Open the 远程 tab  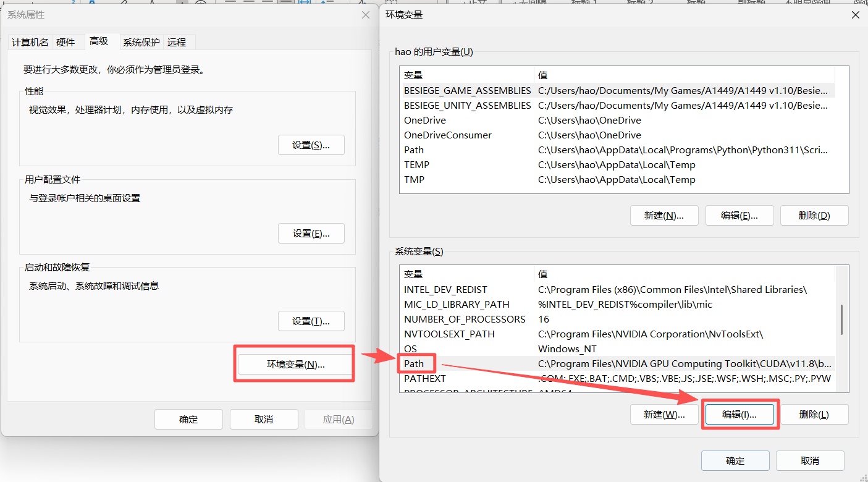(178, 41)
